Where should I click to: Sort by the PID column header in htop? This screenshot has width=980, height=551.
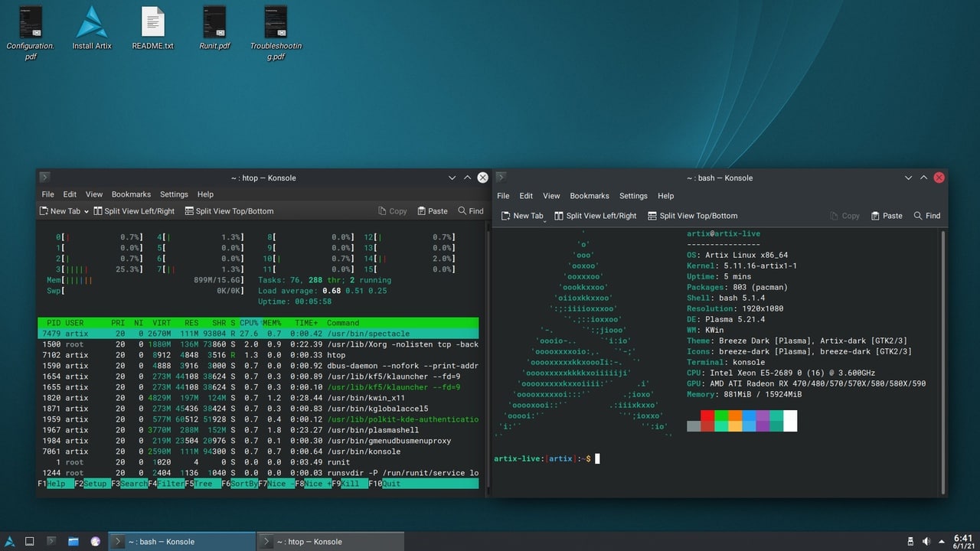point(53,323)
